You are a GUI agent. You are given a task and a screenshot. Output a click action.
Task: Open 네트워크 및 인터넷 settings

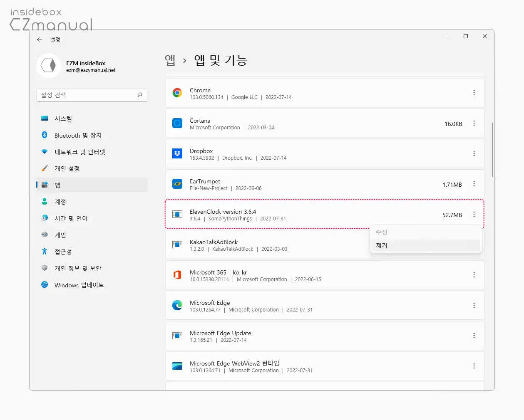92,152
